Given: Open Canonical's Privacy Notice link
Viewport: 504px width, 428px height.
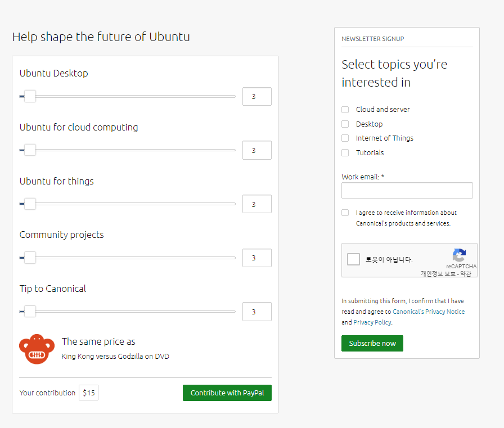Looking at the screenshot, I should coord(429,312).
